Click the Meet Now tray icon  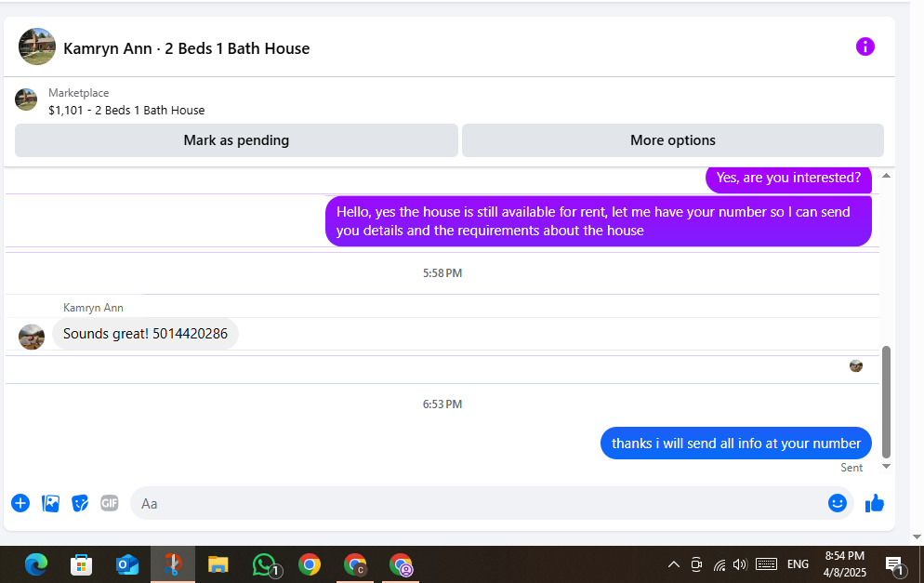pyautogui.click(x=696, y=564)
